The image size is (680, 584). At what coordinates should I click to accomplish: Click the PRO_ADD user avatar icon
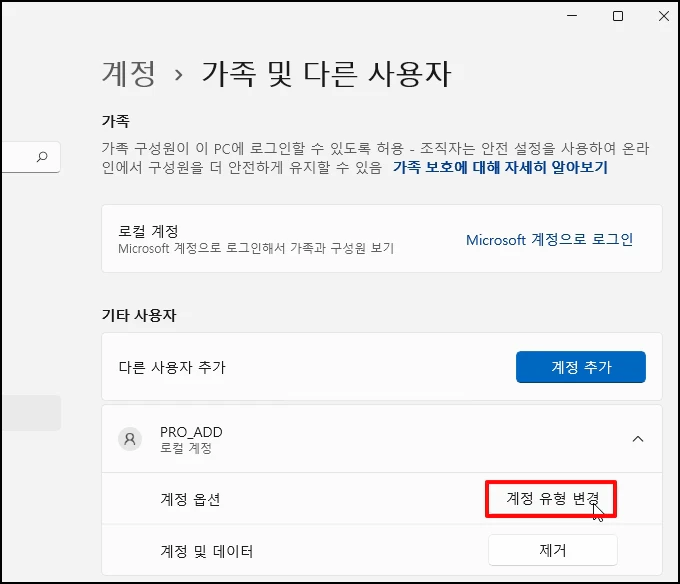pyautogui.click(x=130, y=439)
